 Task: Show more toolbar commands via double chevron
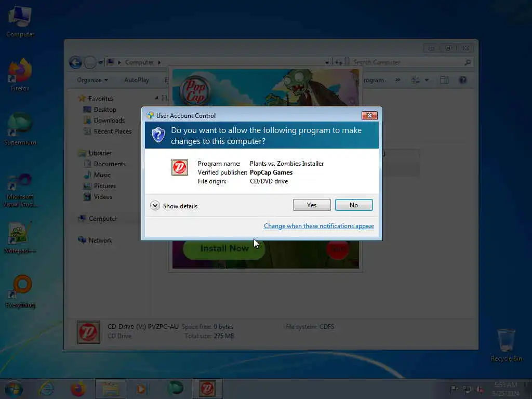click(x=397, y=80)
